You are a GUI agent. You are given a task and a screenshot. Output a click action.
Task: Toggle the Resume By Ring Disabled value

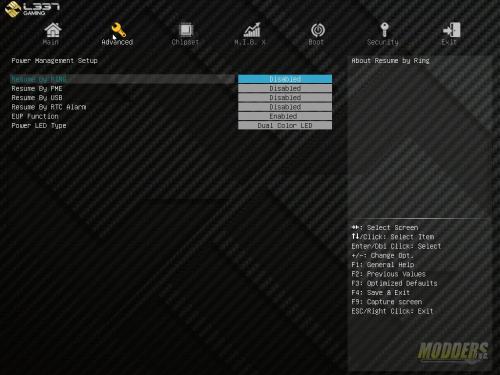(285, 79)
